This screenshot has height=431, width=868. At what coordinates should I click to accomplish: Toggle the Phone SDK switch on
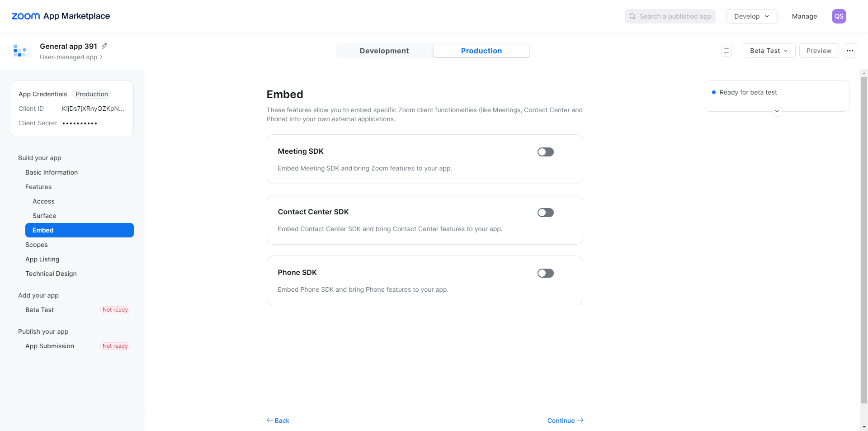point(545,273)
